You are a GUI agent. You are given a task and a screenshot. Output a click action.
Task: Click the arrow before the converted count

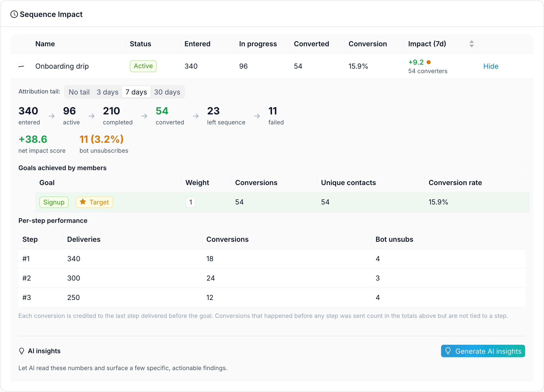(x=144, y=116)
